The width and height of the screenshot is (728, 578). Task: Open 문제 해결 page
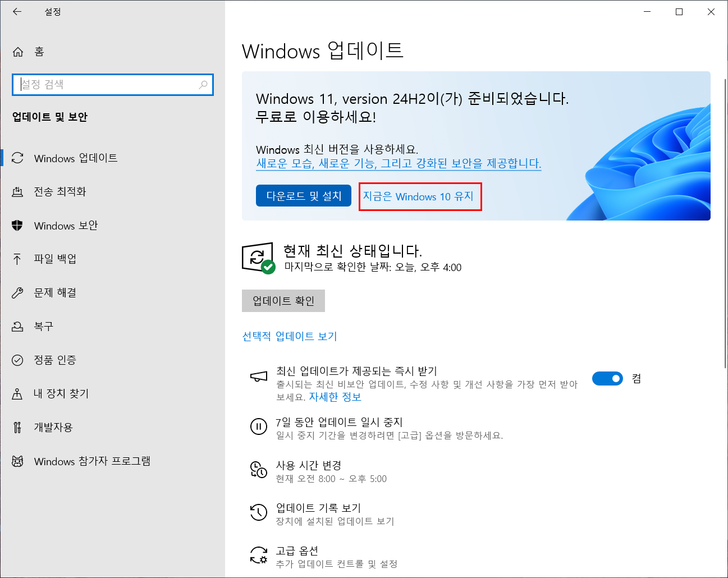112,292
